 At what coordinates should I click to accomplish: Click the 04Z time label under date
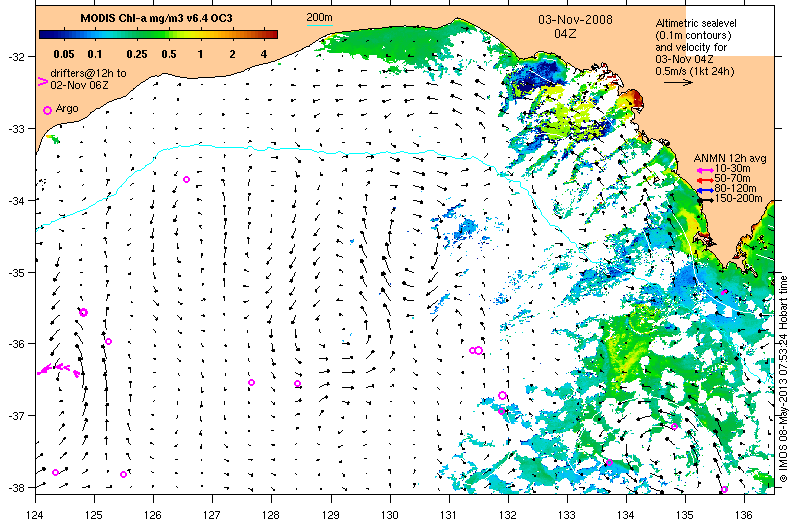(565, 34)
